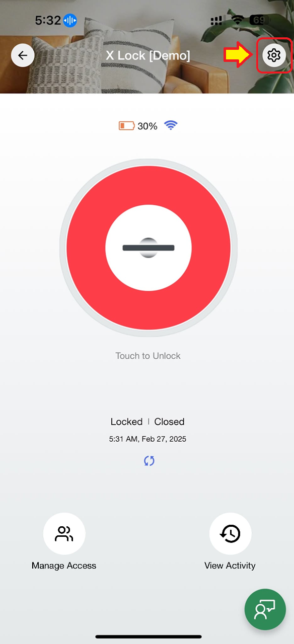Tap the X Lock [Demo] title
Screen dimensions: 294x644
(x=148, y=55)
